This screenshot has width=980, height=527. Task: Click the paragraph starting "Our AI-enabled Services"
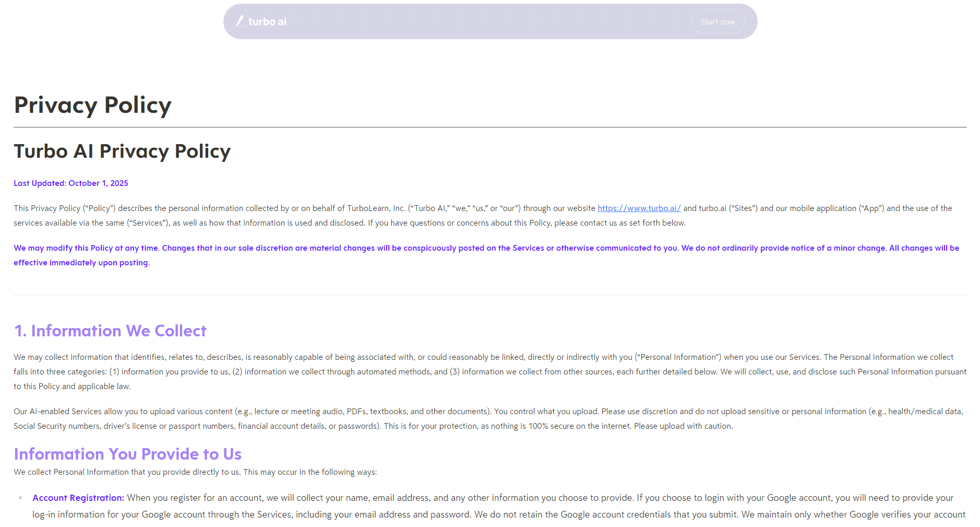(x=313, y=412)
